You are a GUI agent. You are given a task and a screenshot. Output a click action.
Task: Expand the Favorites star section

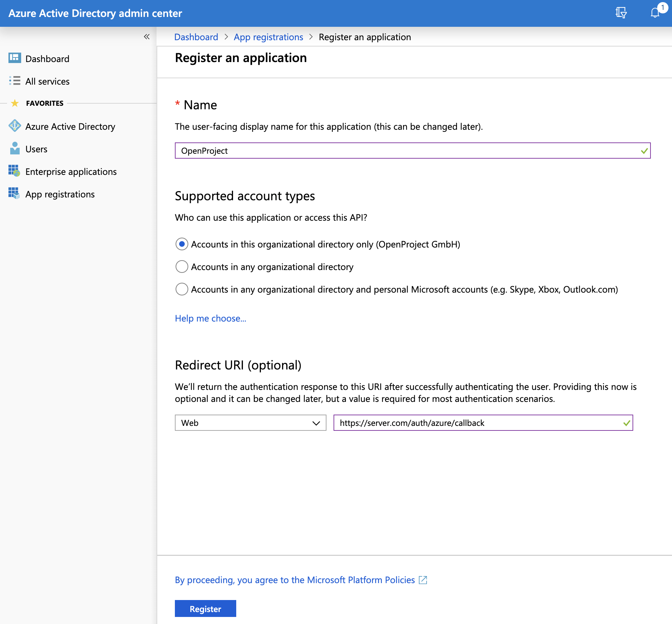(15, 103)
